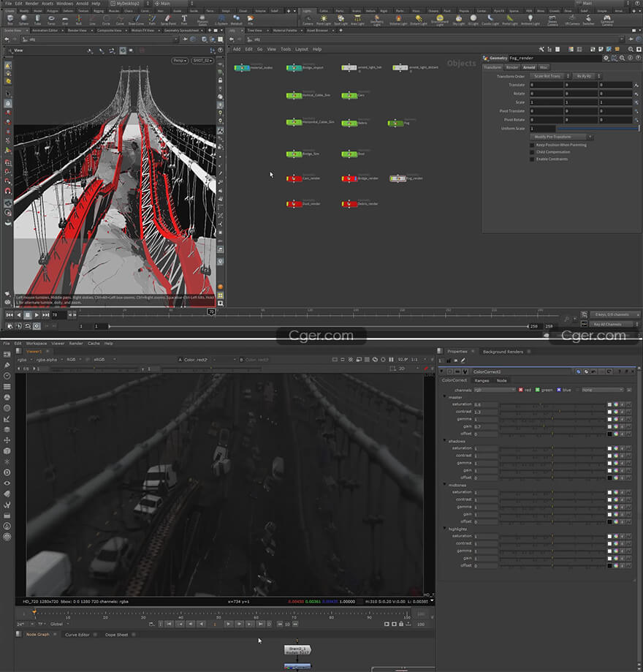Open the Ranges tab in ColorCorrect

coord(482,380)
